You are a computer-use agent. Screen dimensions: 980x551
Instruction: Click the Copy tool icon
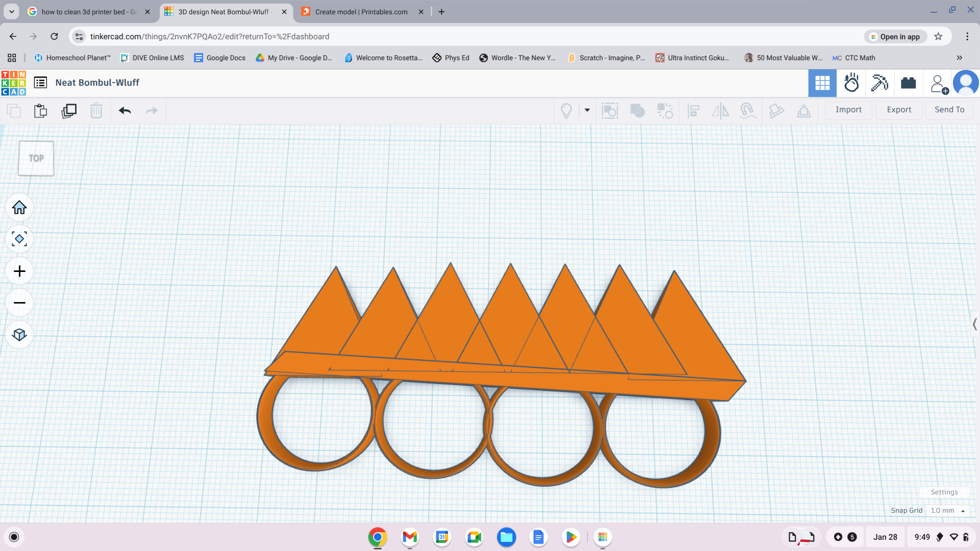pos(14,110)
